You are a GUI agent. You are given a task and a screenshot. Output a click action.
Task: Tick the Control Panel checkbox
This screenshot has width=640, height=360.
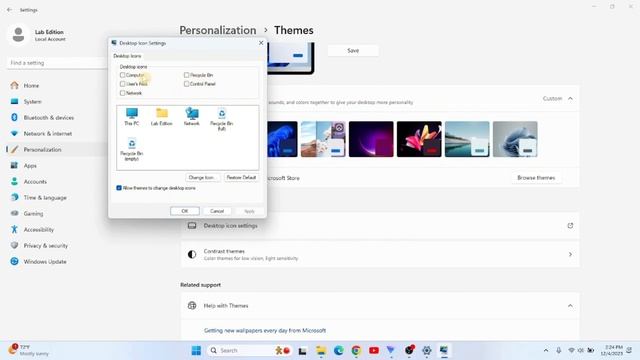187,84
